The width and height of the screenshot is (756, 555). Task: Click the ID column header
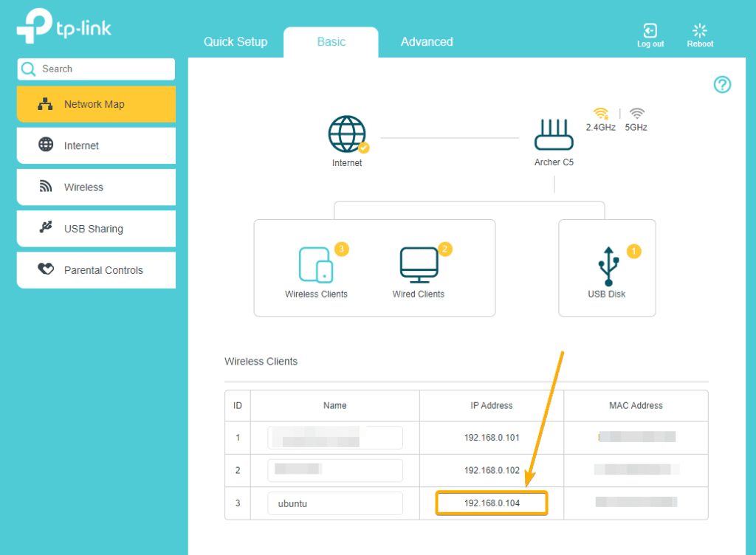pos(237,406)
